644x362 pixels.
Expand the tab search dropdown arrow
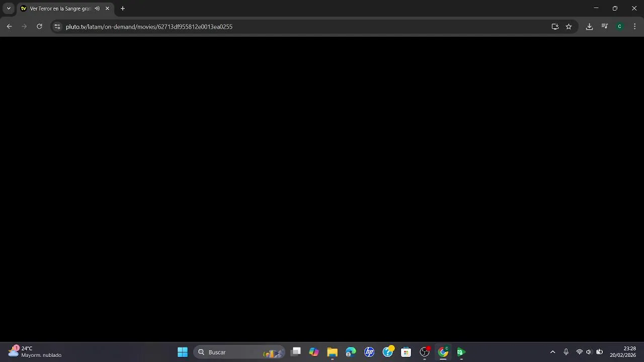click(9, 9)
